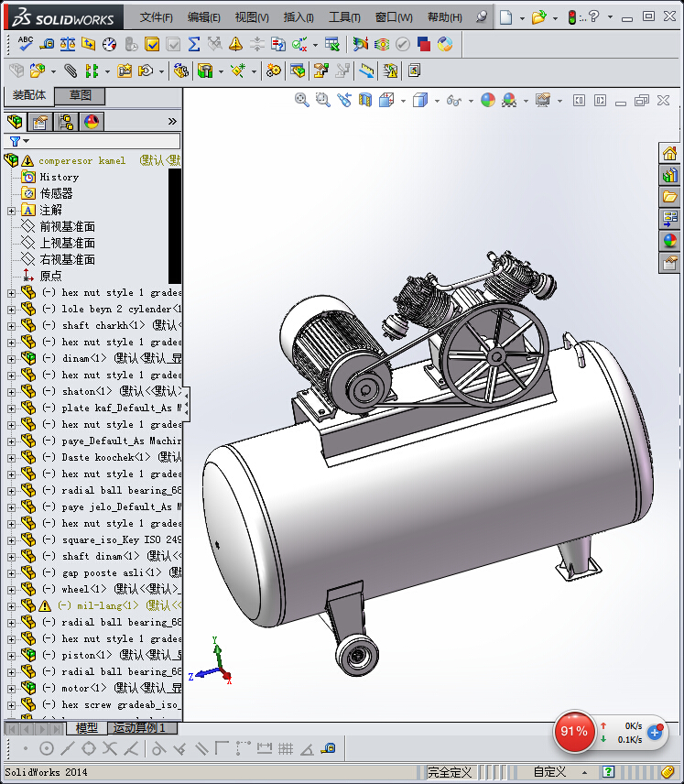Click the Edit Appearance color ball icon
684x784 pixels.
[x=488, y=100]
